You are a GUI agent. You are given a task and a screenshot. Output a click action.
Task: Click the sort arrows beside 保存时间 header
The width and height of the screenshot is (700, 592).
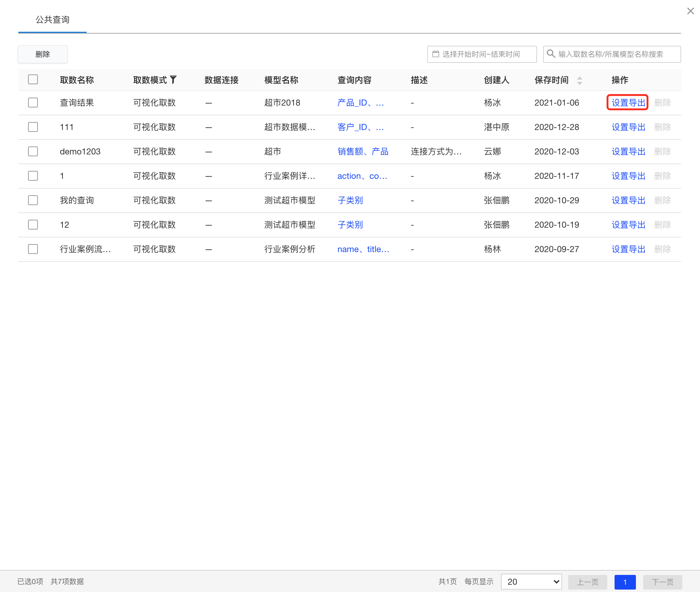[x=579, y=80]
